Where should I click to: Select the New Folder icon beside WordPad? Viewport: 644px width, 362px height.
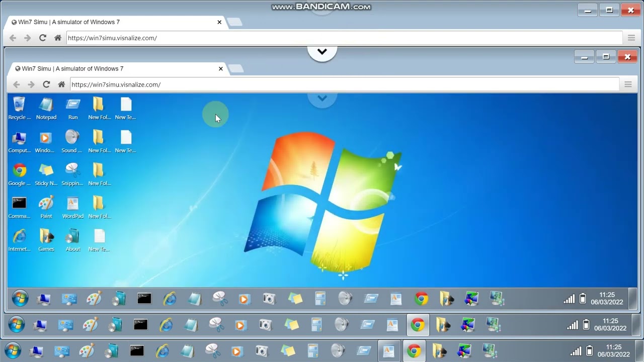(99, 208)
